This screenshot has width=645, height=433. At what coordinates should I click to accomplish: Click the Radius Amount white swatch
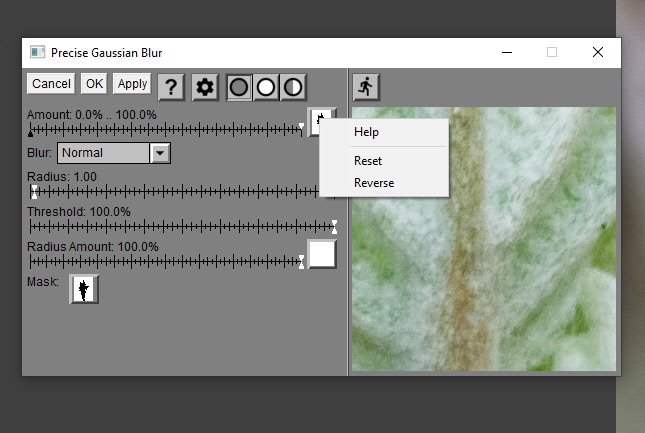pyautogui.click(x=322, y=254)
